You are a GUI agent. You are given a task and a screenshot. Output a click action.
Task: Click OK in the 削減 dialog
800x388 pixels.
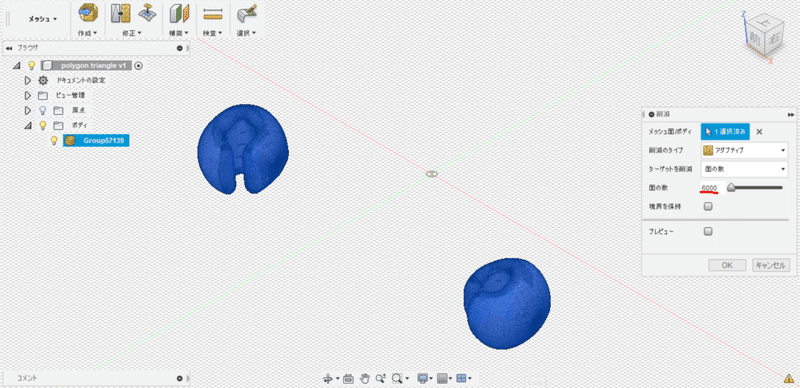(x=728, y=265)
